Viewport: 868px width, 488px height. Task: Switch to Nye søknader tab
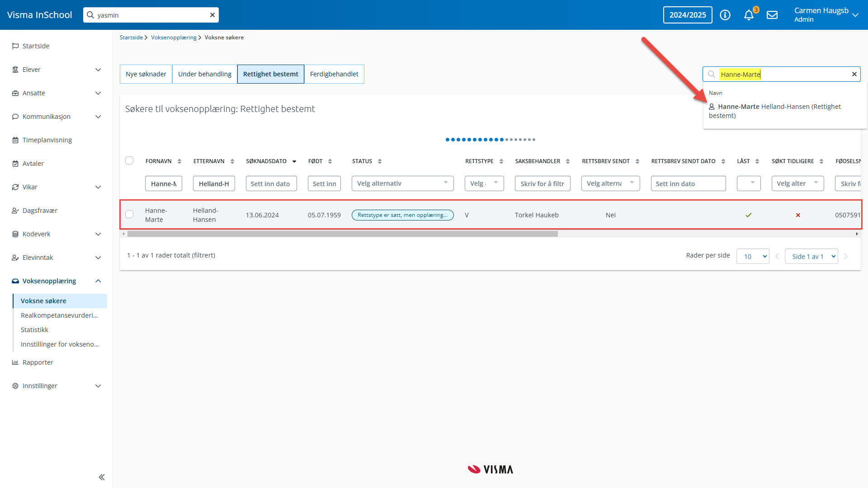(146, 74)
